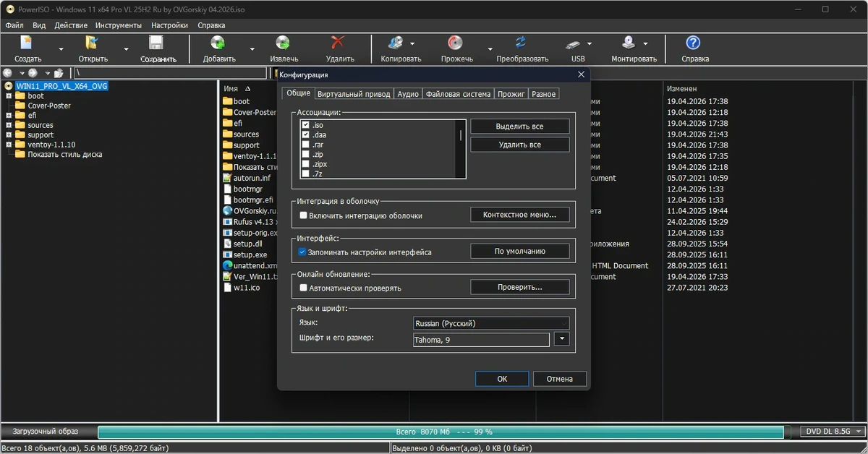Open the Файл menu
This screenshot has height=454, width=868.
[14, 25]
